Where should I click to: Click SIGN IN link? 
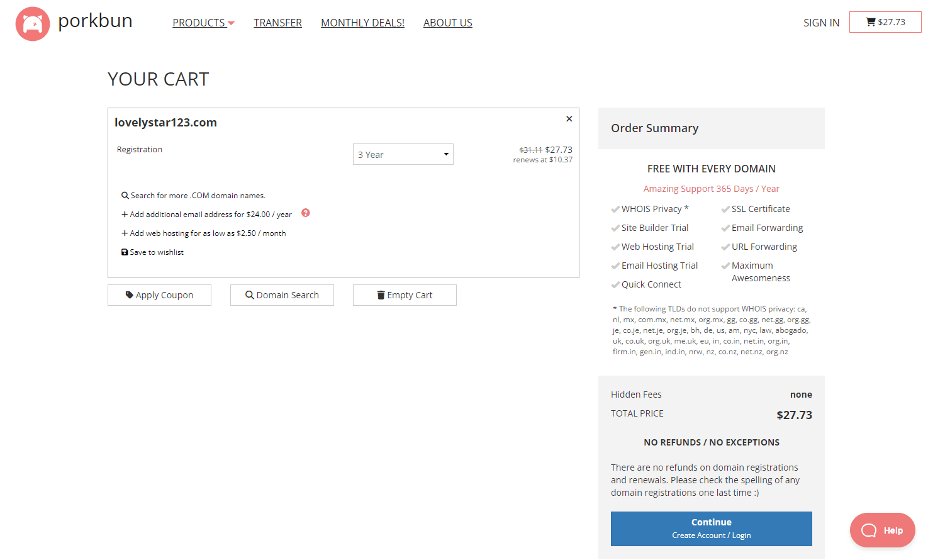coord(821,23)
